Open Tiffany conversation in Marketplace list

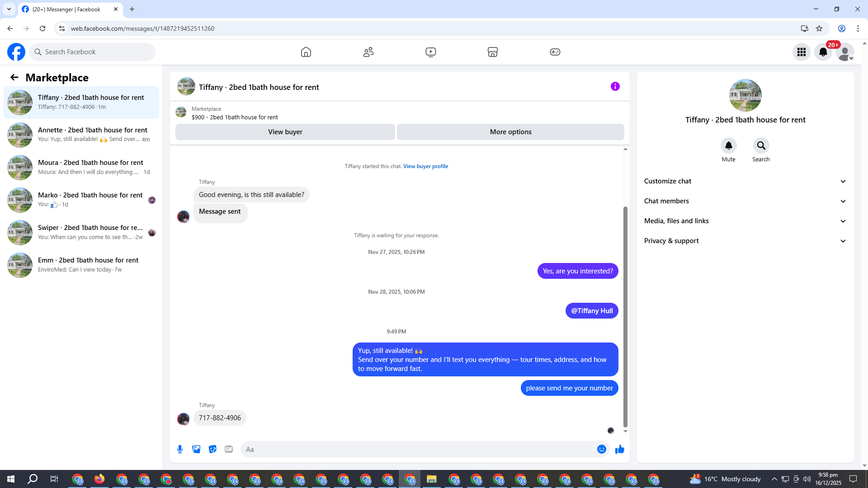[81, 103]
